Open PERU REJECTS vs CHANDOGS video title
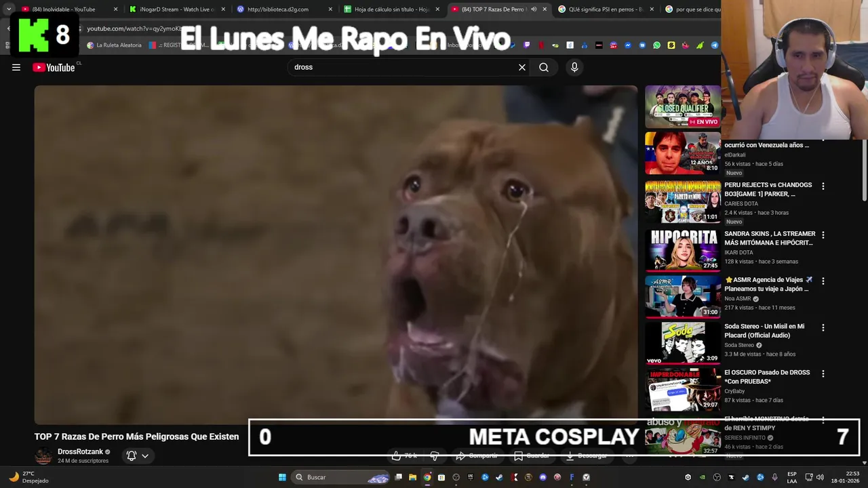The width and height of the screenshot is (868, 488). pos(768,189)
